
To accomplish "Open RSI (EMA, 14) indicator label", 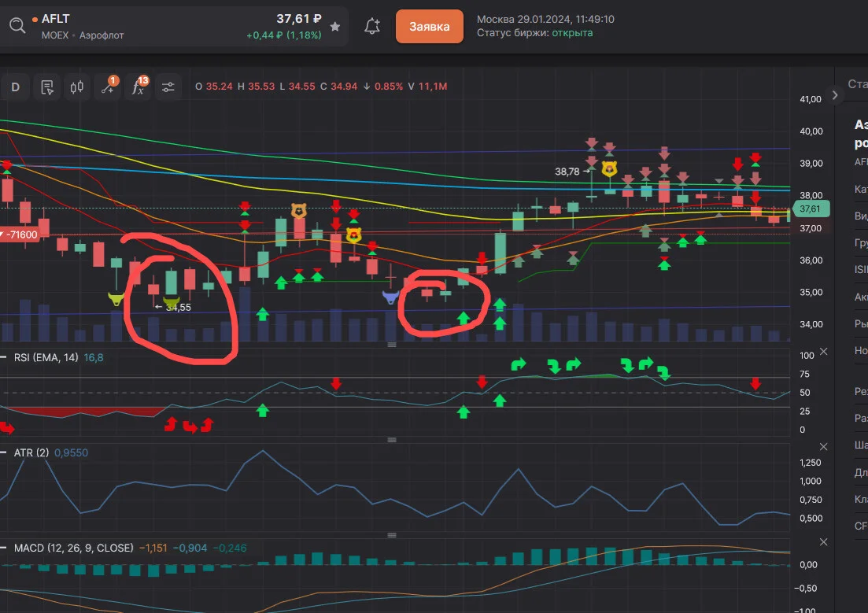I will click(x=46, y=358).
